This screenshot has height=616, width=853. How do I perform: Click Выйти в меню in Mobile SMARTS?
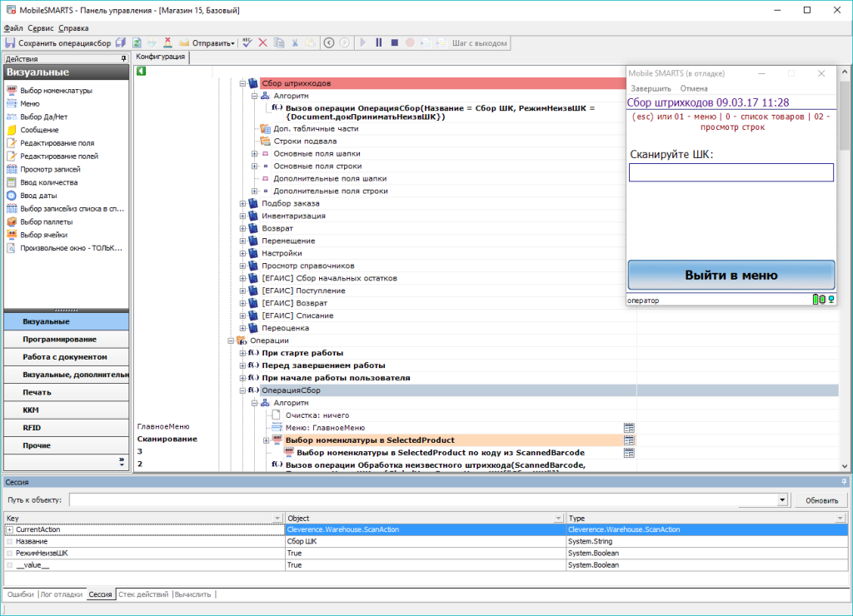click(731, 275)
